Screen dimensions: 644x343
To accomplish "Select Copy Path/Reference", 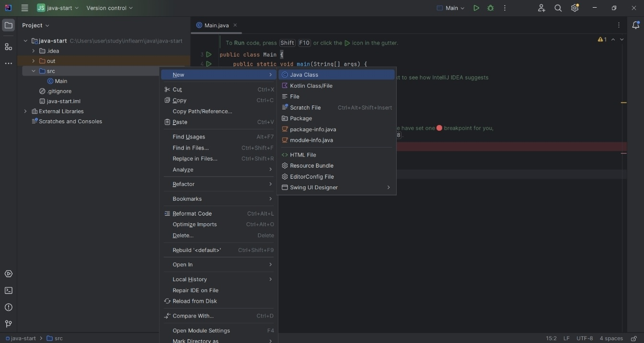I will click(218, 111).
